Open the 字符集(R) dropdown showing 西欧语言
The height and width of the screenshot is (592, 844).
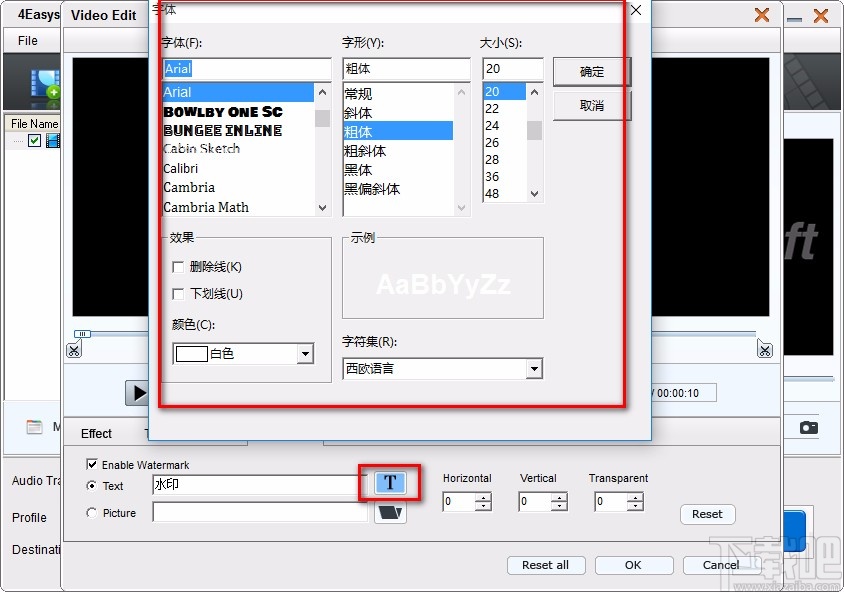point(534,368)
